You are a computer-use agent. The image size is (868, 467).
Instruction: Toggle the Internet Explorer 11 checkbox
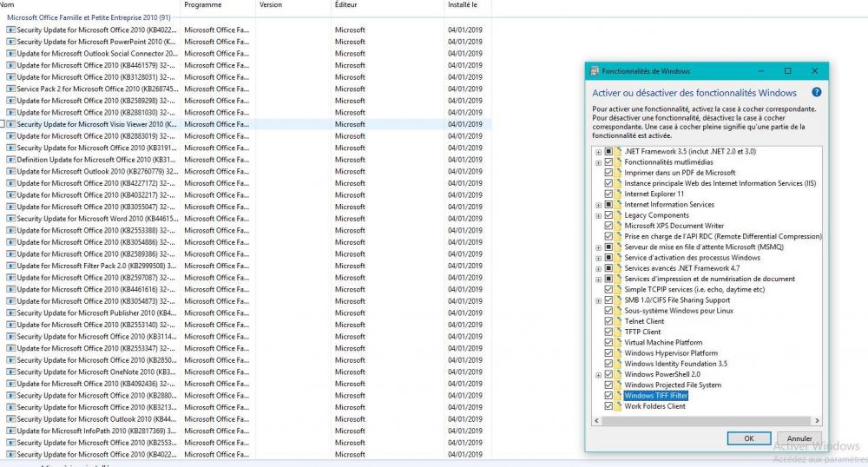609,194
